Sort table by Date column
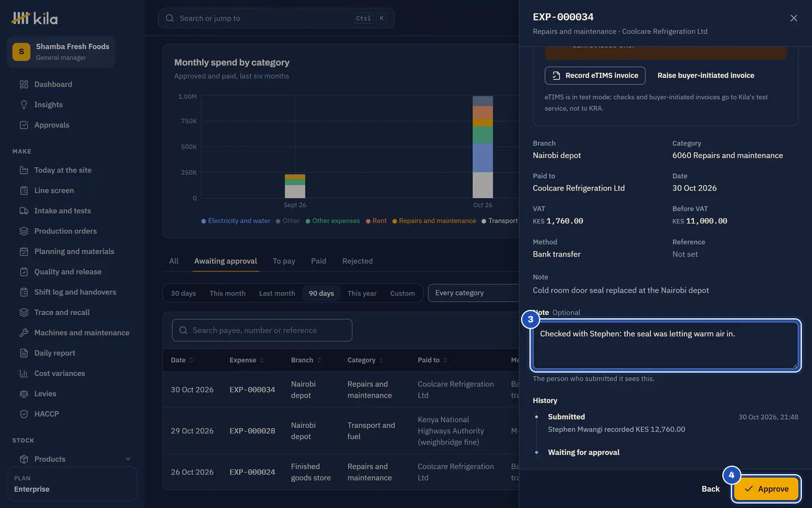Image resolution: width=812 pixels, height=508 pixels. pos(182,360)
